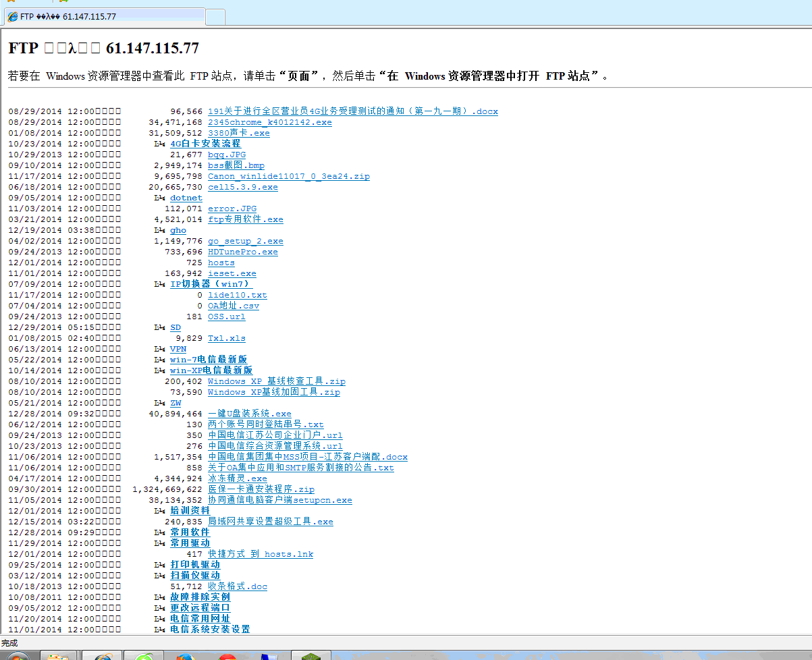Download Windows XP基线加固工具.zip
The height and width of the screenshot is (660, 812).
pyautogui.click(x=274, y=392)
